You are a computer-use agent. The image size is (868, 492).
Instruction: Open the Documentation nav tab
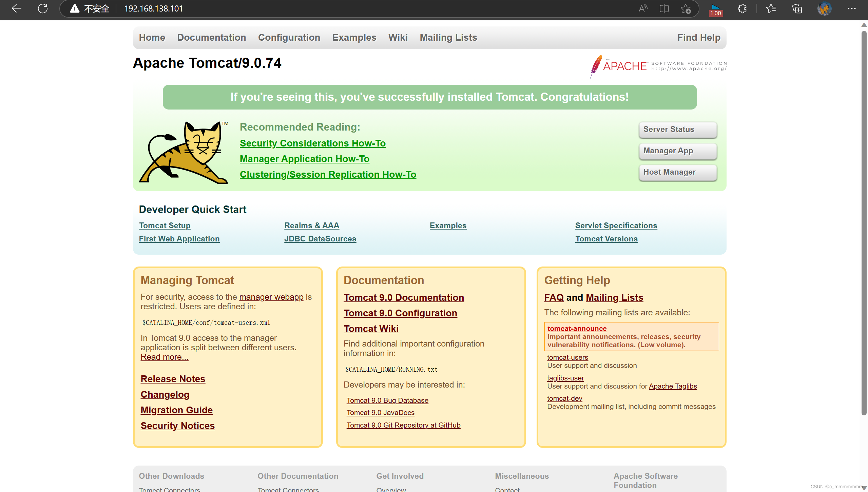point(211,37)
